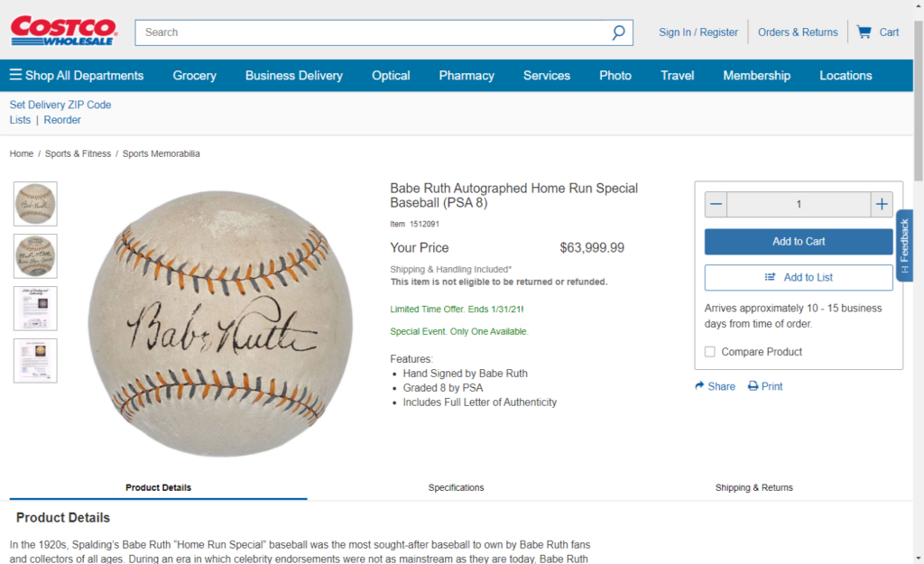Image resolution: width=924 pixels, height=564 pixels.
Task: Check the Compare Product checkbox
Action: coord(709,352)
